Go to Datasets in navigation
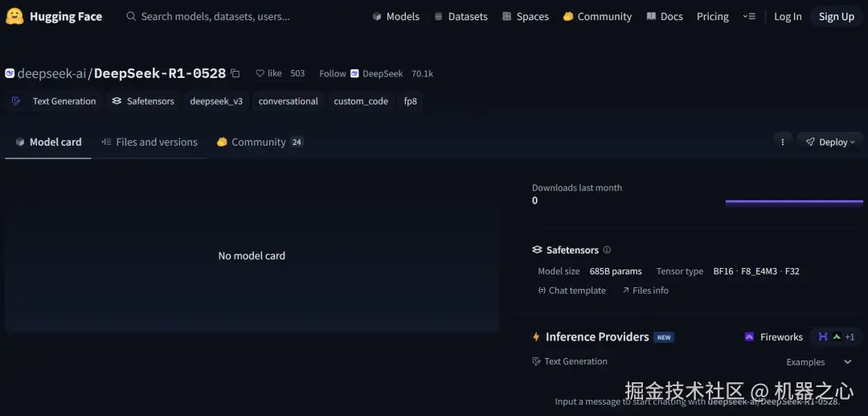The width and height of the screenshot is (868, 416). (x=461, y=17)
